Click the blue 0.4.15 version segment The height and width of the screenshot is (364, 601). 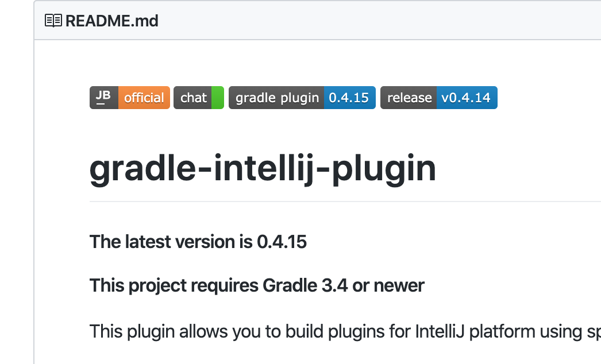pos(349,97)
